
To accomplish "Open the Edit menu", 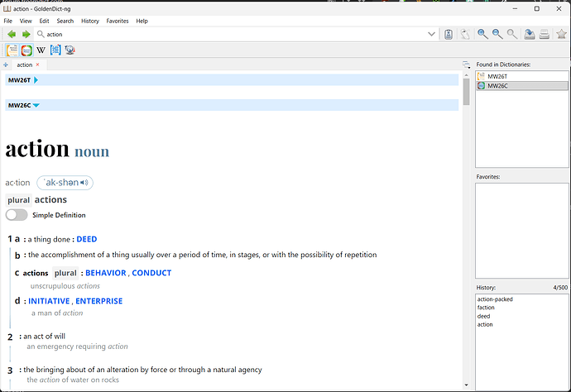I will point(44,22).
